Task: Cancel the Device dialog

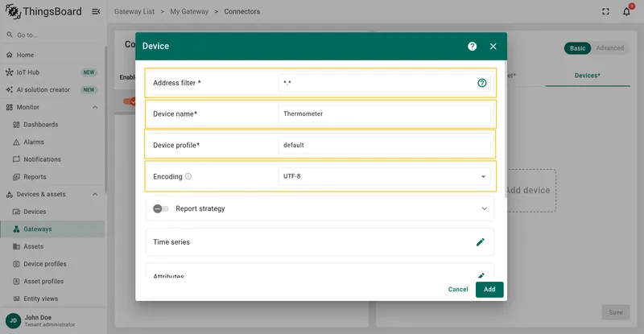Action: point(458,289)
